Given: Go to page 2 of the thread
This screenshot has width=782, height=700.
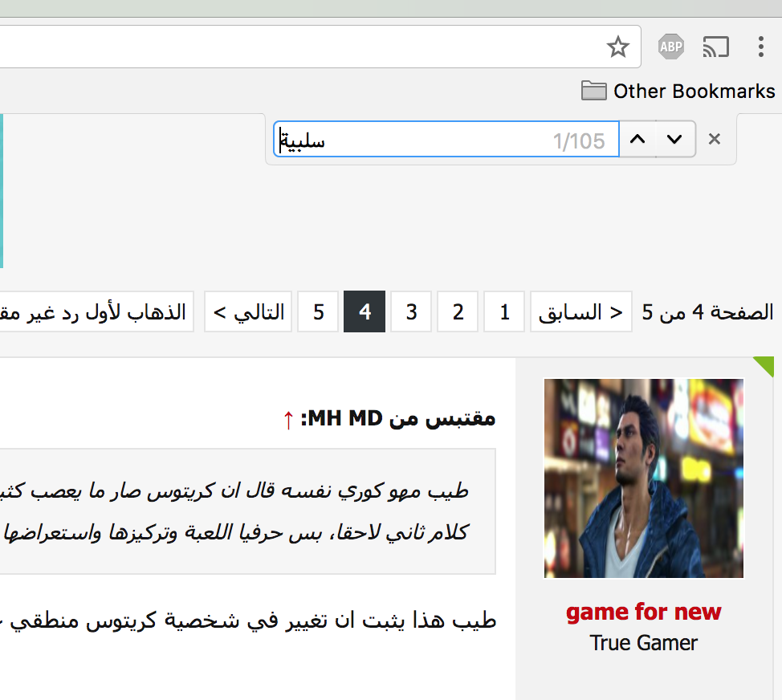Looking at the screenshot, I should [x=458, y=311].
